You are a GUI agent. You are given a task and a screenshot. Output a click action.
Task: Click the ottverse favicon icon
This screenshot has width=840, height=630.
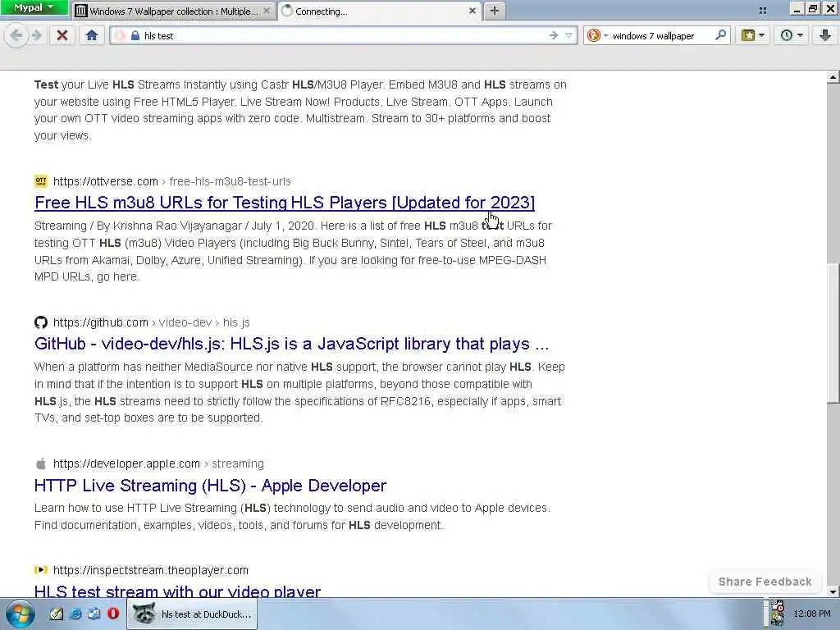(x=41, y=181)
